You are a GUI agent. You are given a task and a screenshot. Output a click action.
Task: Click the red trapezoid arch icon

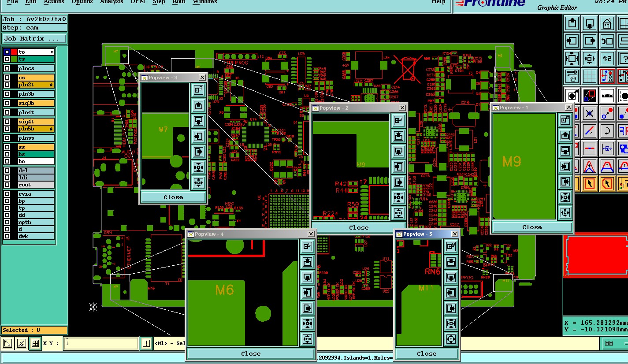[x=607, y=166]
